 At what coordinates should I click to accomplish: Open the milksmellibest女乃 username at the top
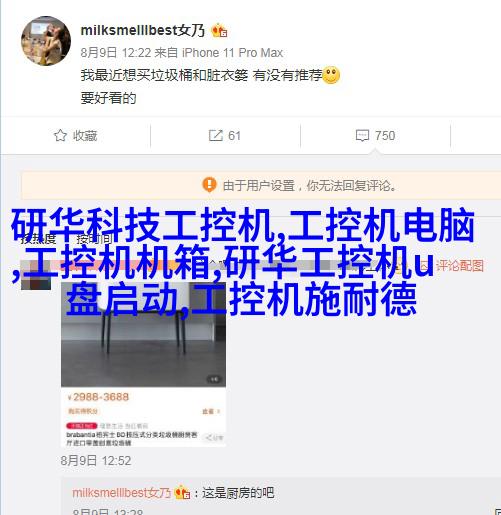coord(143,31)
